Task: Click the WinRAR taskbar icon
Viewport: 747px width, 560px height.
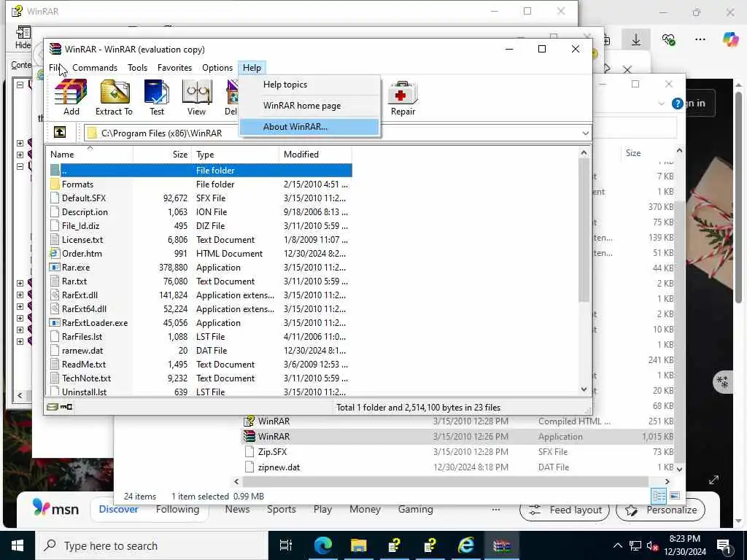Action: (x=501, y=545)
